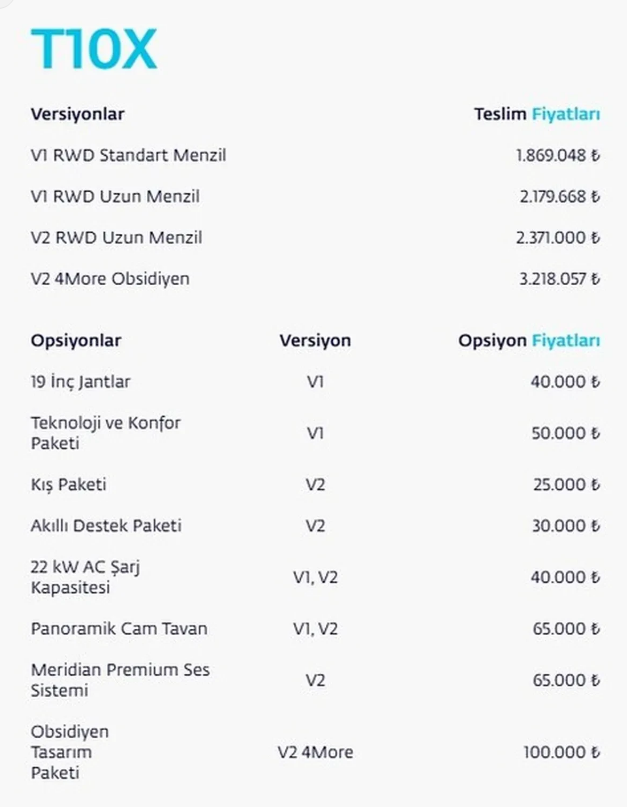Image resolution: width=627 pixels, height=807 pixels.
Task: Click the T10X logo heading
Action: [94, 49]
